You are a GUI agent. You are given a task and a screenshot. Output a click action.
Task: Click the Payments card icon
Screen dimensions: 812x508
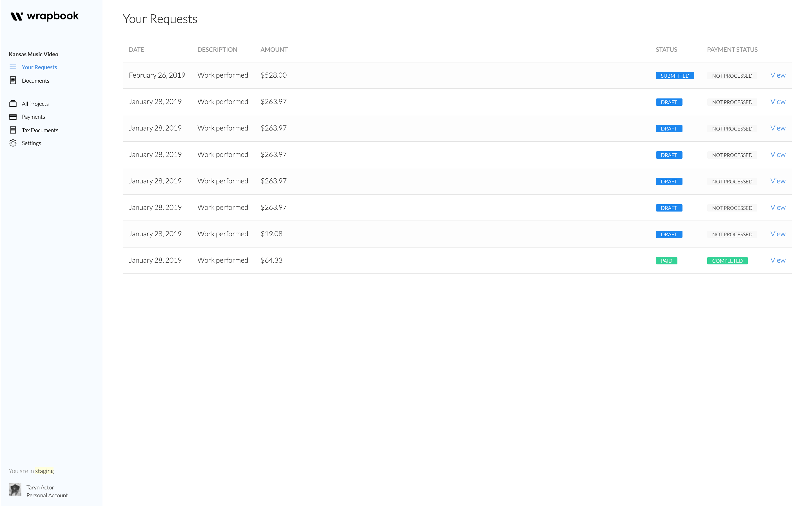click(13, 116)
